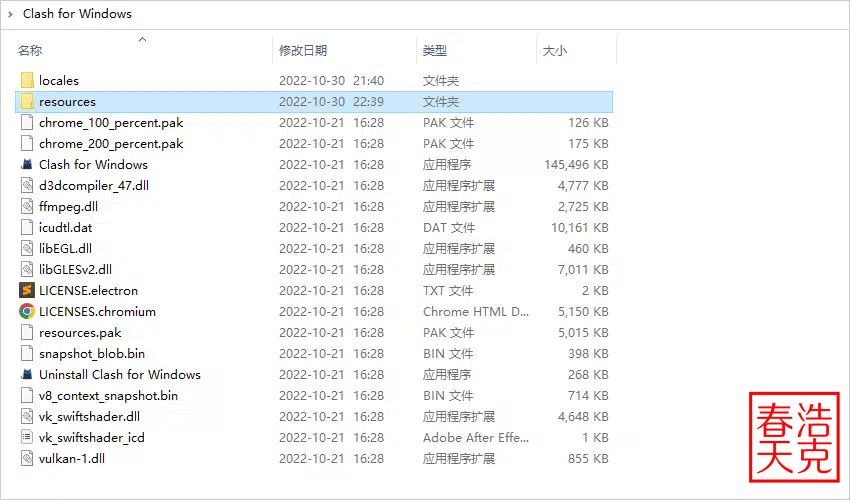The image size is (850, 500).
Task: Click the chrome_200_percent.pak file icon
Action: pos(27,144)
